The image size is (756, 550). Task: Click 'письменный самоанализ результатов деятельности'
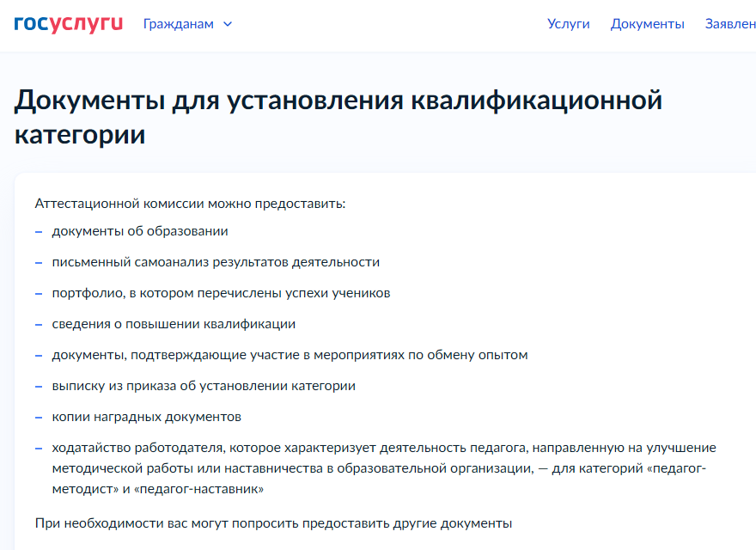point(216,262)
